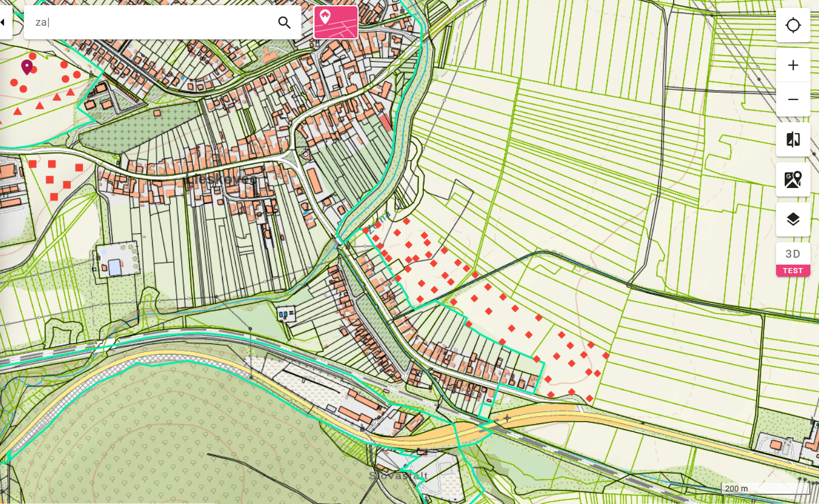Open the basemap imagery picker icon
Image resolution: width=819 pixels, height=504 pixels.
pos(793,179)
